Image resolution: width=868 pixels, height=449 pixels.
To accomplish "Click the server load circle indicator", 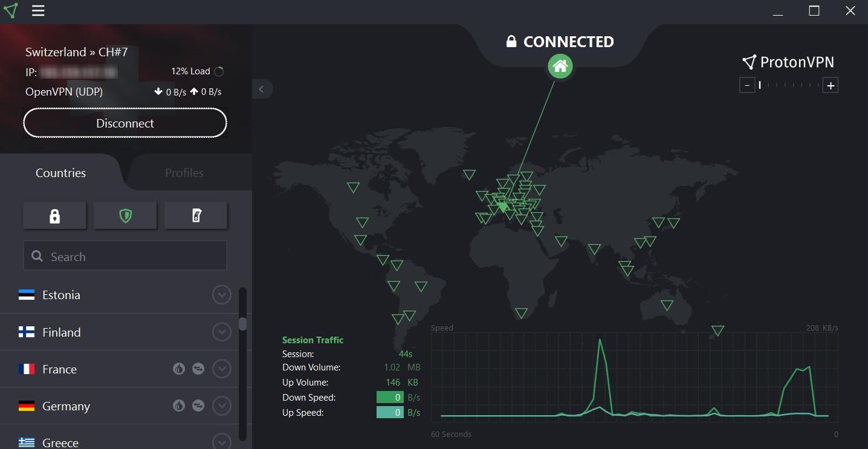I will tap(219, 71).
